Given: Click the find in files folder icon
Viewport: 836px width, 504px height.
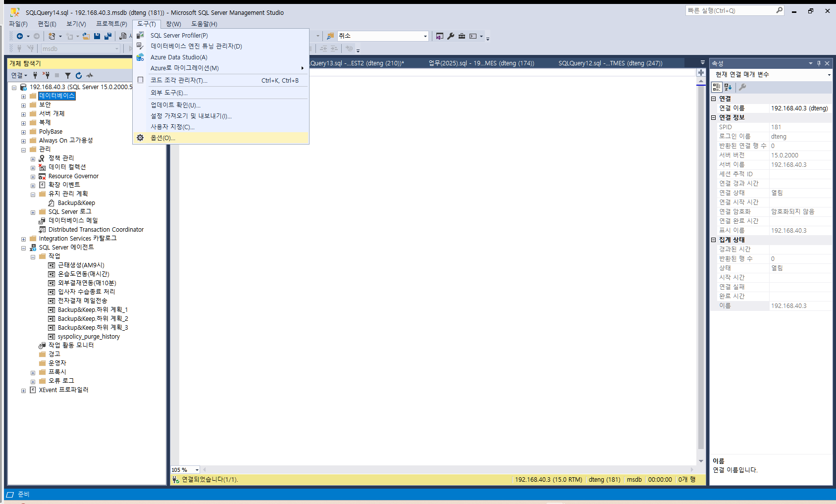Looking at the screenshot, I should 330,36.
